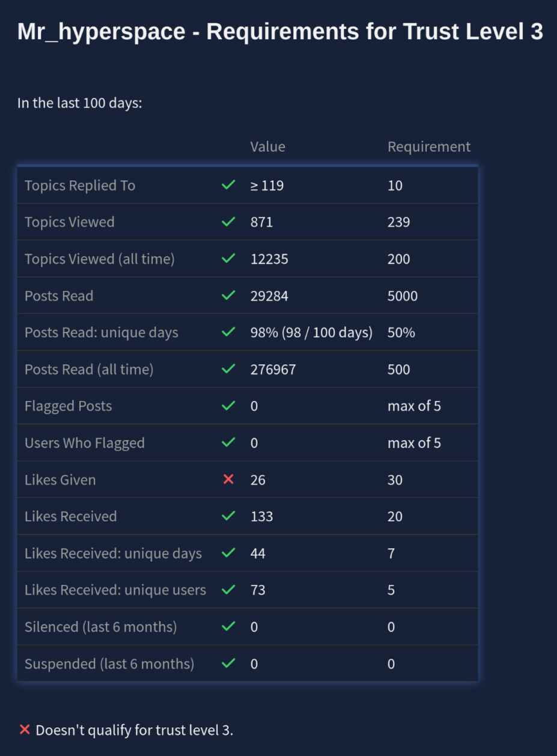Screen dimensions: 557x756
Task: Click the checkmark next to Users Who Flagged
Action: [x=228, y=443]
